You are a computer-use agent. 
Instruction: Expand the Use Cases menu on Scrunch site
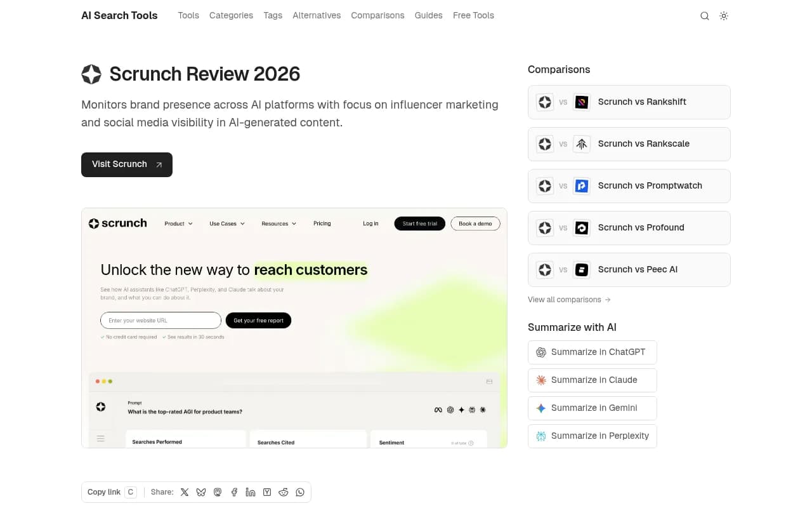pos(226,224)
